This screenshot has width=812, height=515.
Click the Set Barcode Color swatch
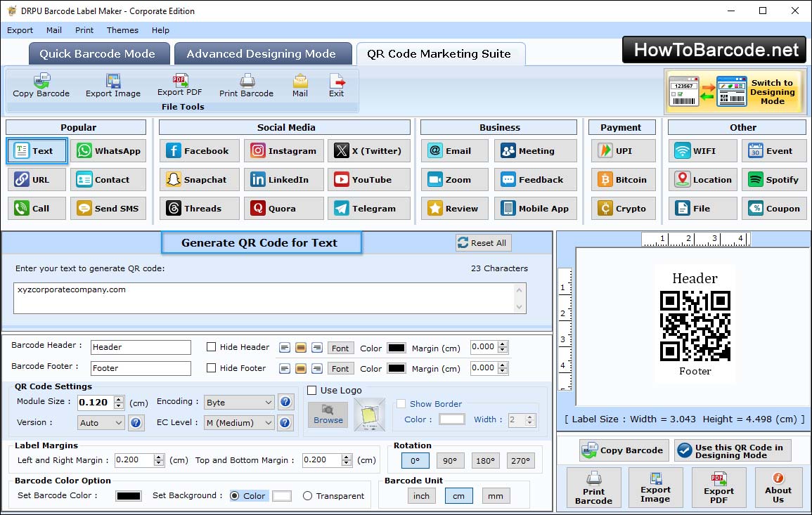click(129, 496)
